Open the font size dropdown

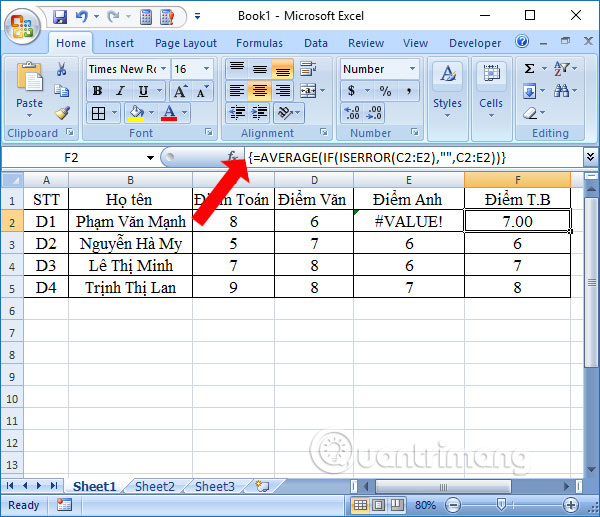(207, 69)
